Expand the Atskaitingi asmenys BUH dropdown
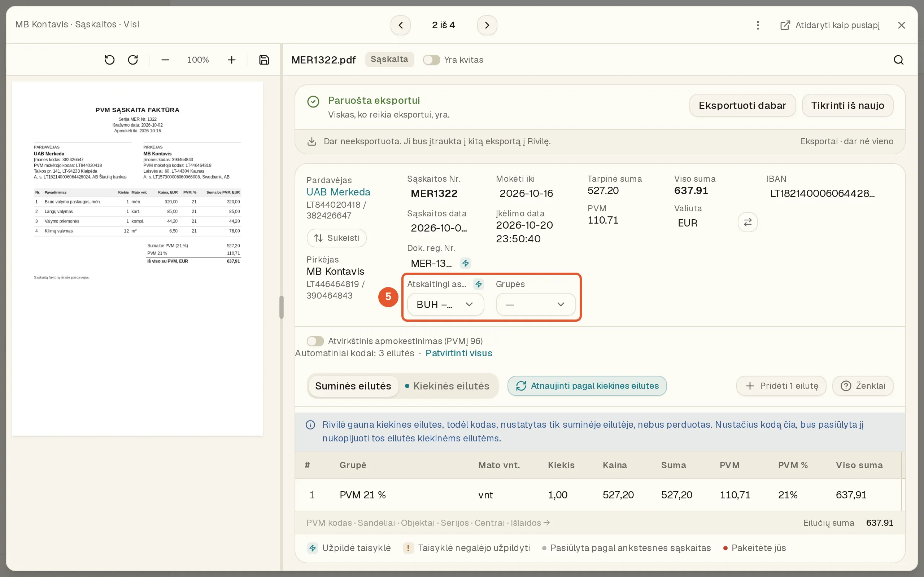924x577 pixels. 445,304
